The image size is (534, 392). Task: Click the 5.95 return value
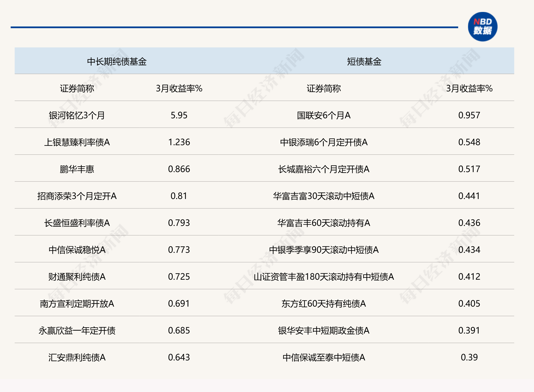(179, 115)
